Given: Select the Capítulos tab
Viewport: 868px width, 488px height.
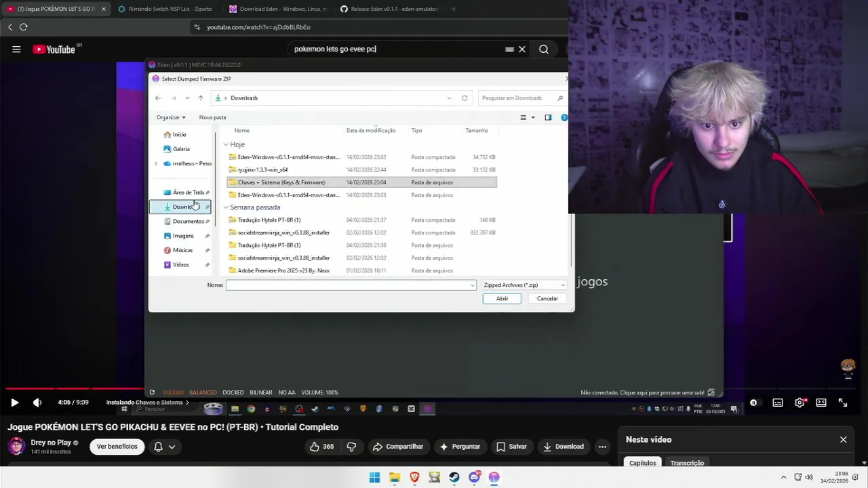Looking at the screenshot, I should click(642, 463).
